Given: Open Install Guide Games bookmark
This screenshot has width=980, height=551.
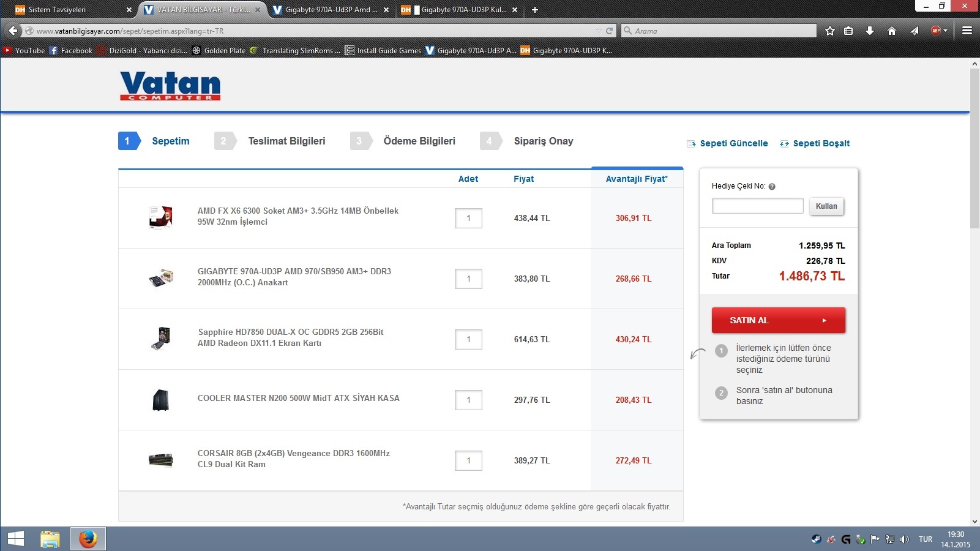Looking at the screenshot, I should pyautogui.click(x=383, y=51).
